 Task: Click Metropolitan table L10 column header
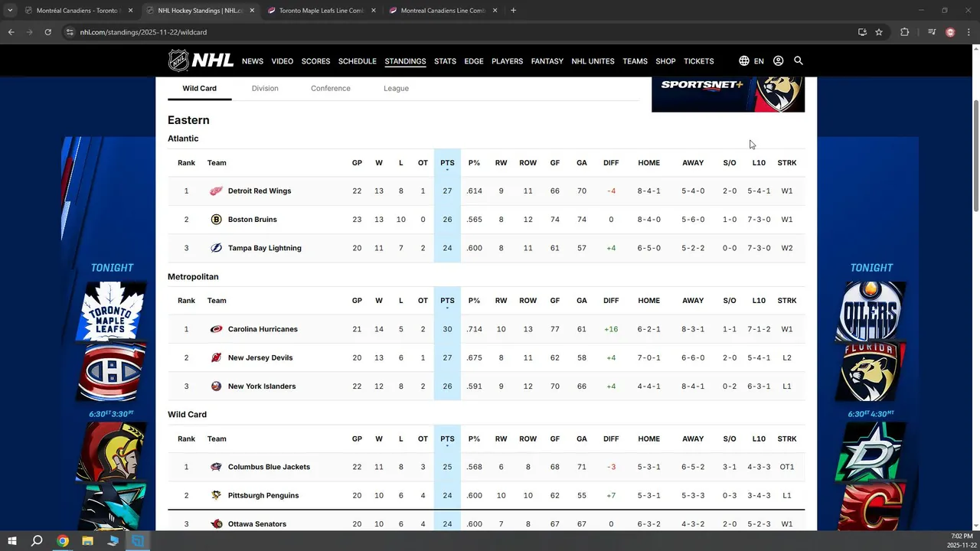[x=759, y=301]
